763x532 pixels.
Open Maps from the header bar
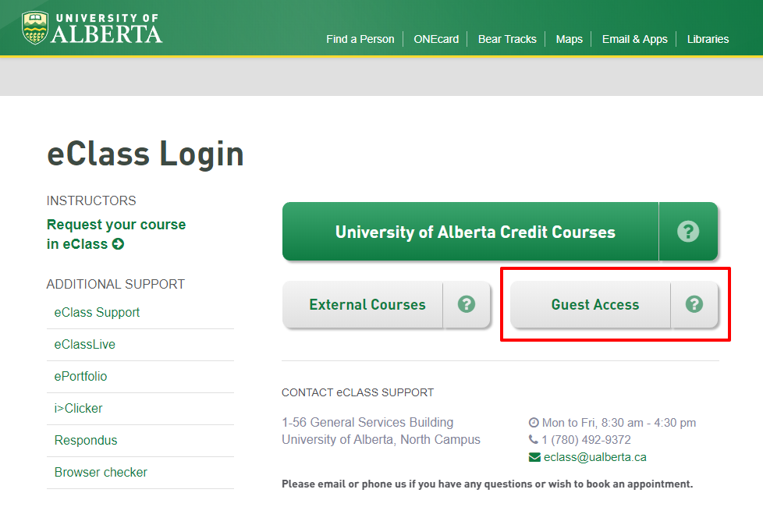point(569,39)
